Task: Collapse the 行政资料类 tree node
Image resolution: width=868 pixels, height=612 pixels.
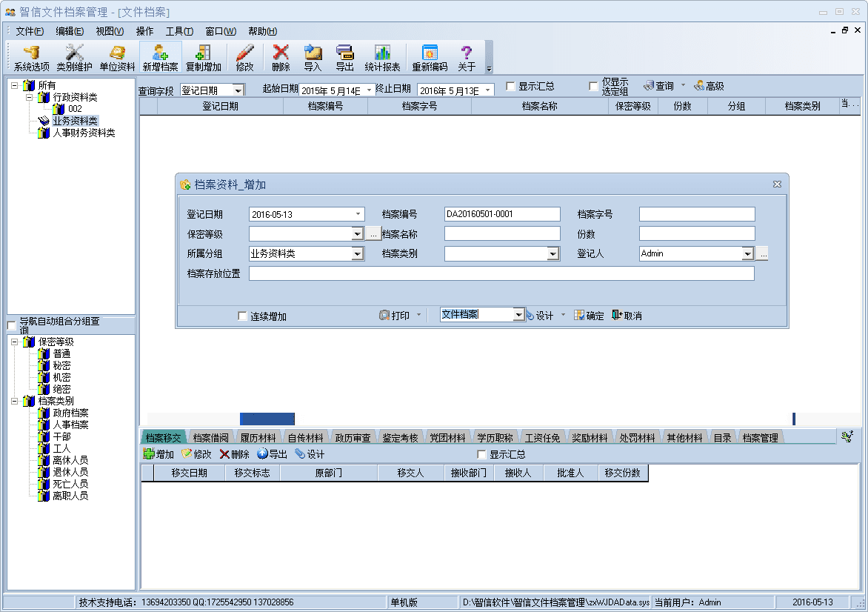Action: click(x=29, y=98)
